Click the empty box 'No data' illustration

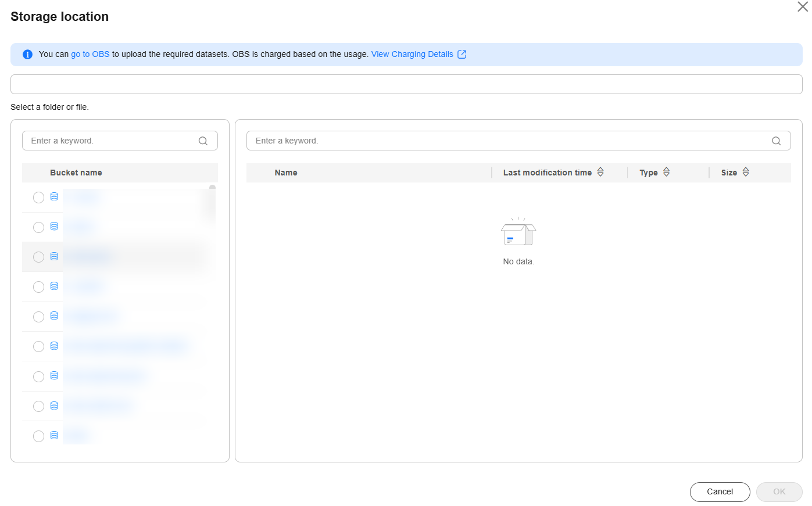point(518,232)
